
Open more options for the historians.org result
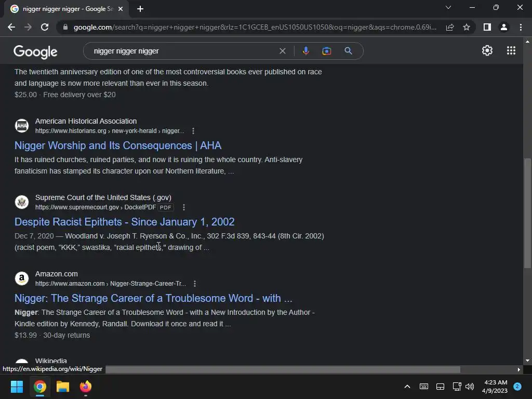(193, 131)
